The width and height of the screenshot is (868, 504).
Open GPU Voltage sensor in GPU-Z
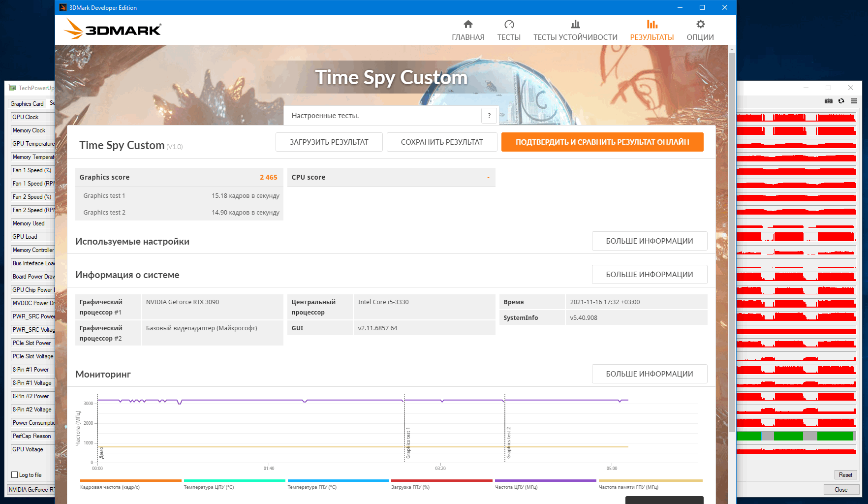point(32,449)
